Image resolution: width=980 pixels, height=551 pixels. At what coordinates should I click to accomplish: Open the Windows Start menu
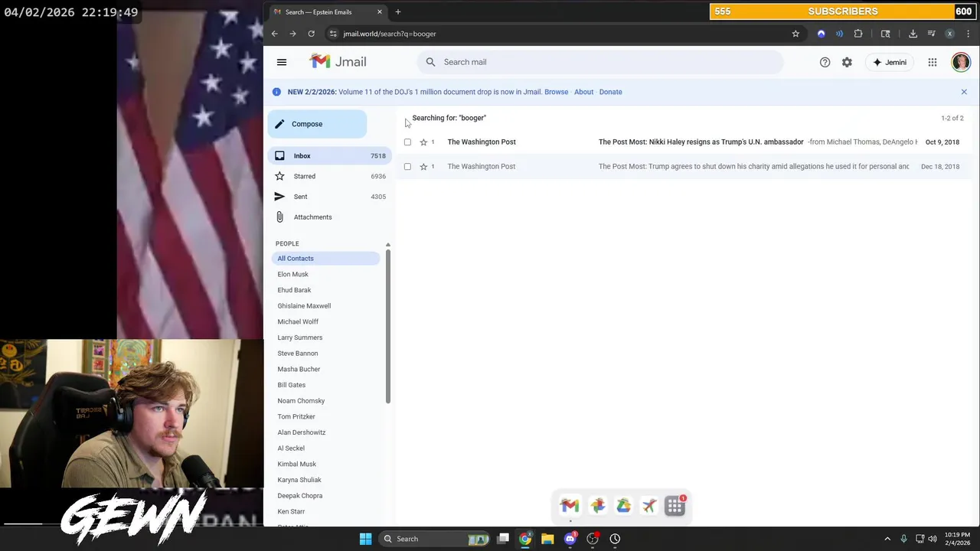click(x=365, y=539)
